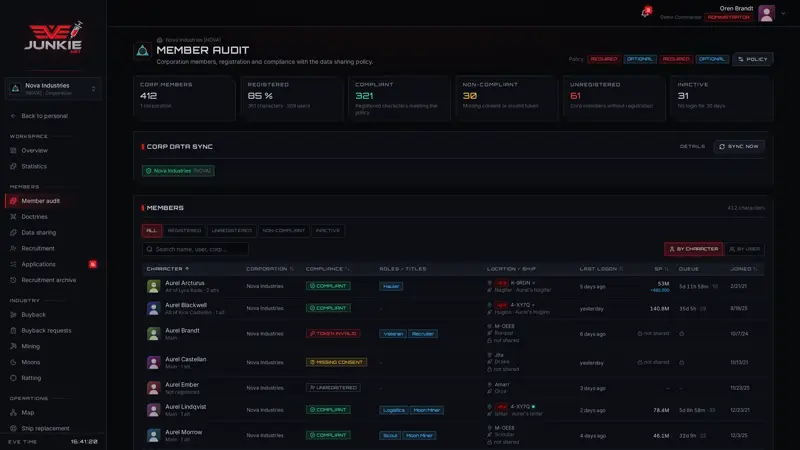Sort by Joined column header
The image size is (800, 450).
click(x=744, y=269)
